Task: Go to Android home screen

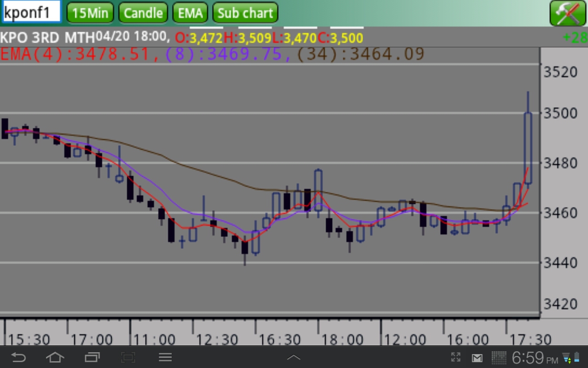Action: point(55,357)
